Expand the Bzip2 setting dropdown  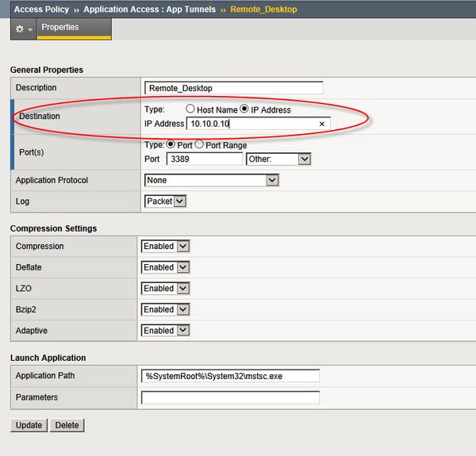166,309
